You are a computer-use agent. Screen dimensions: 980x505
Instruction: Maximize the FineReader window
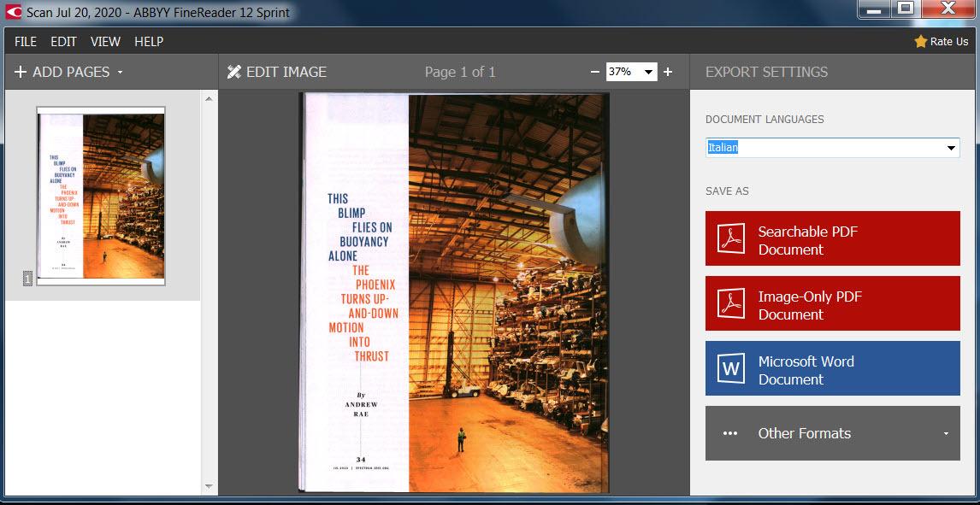tap(905, 9)
